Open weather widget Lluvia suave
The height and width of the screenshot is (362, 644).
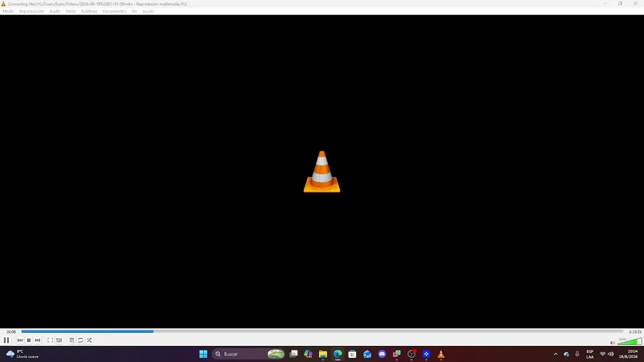tap(23, 354)
